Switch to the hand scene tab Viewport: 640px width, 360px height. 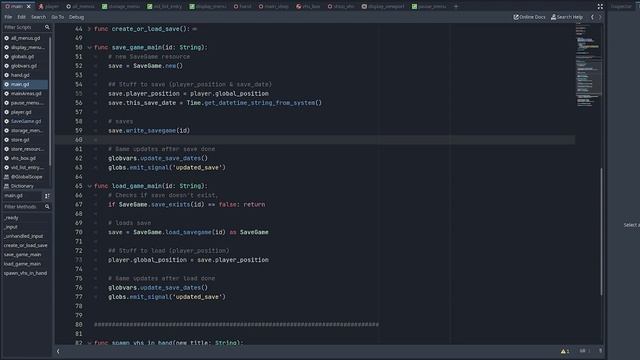[242, 7]
